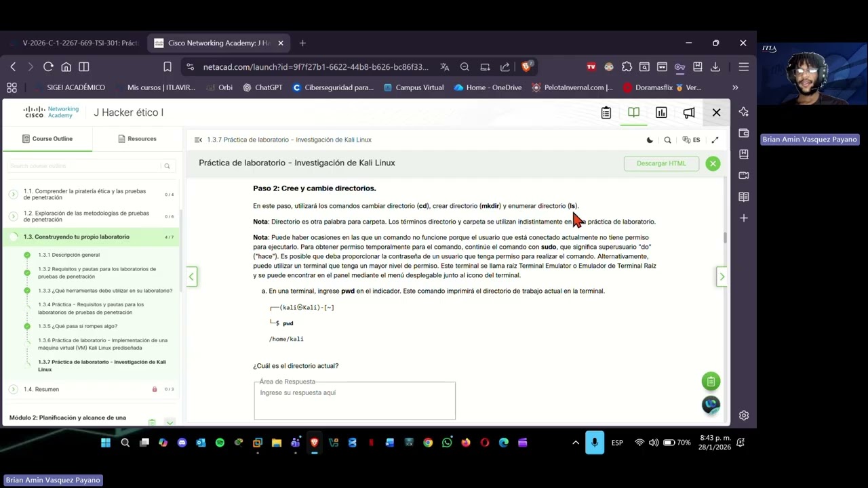Screen dimensions: 868x488
Task: Show more bookmarks with the double chevron
Action: pyautogui.click(x=735, y=87)
